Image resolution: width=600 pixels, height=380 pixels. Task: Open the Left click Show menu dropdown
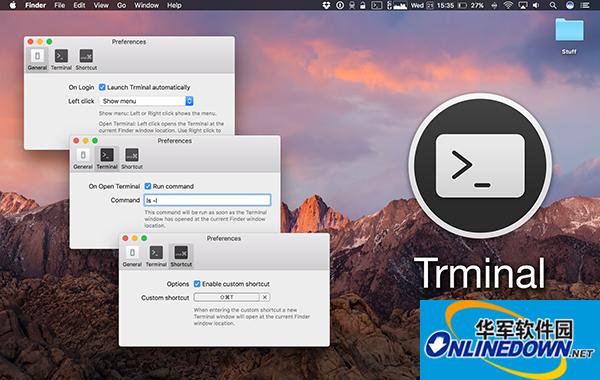(x=147, y=101)
